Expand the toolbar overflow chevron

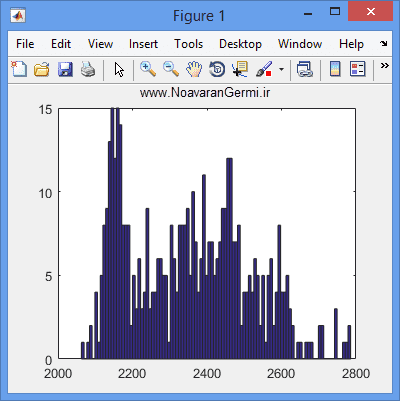(x=385, y=65)
